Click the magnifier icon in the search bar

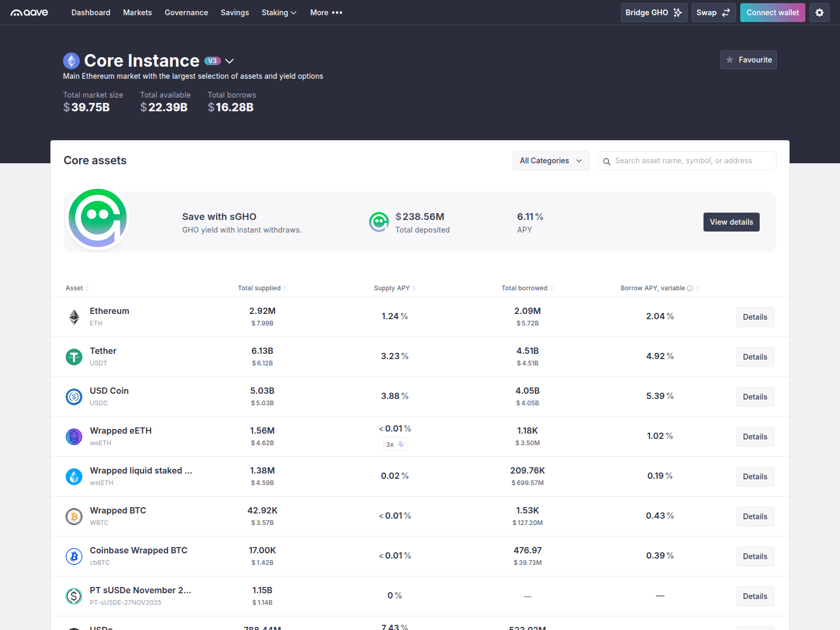607,161
